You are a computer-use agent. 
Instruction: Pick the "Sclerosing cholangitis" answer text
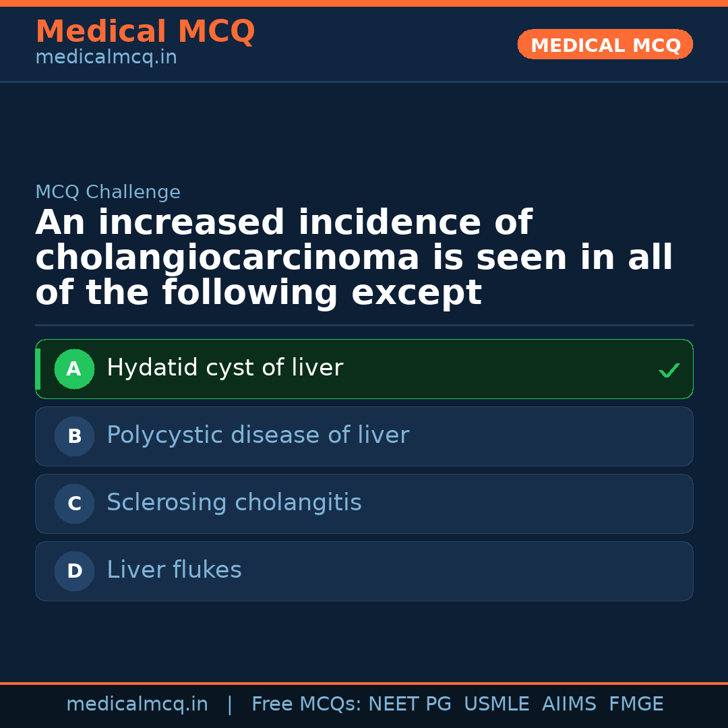[234, 503]
